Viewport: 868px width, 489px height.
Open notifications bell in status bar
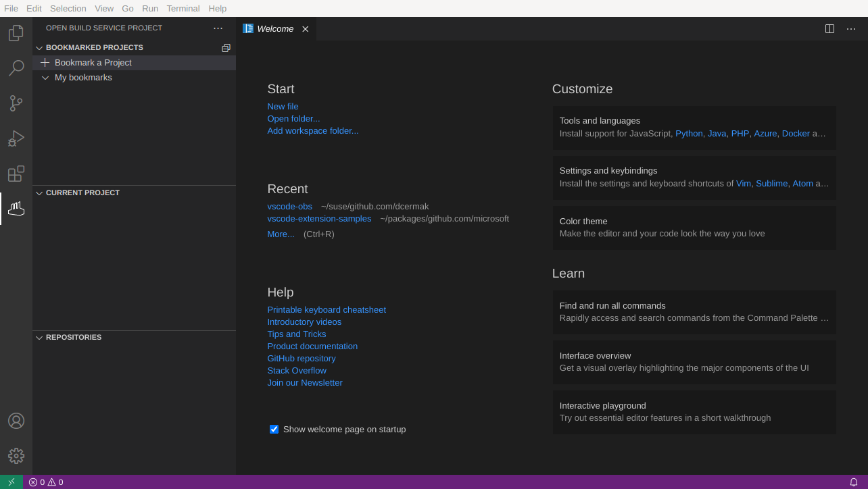[x=854, y=482]
